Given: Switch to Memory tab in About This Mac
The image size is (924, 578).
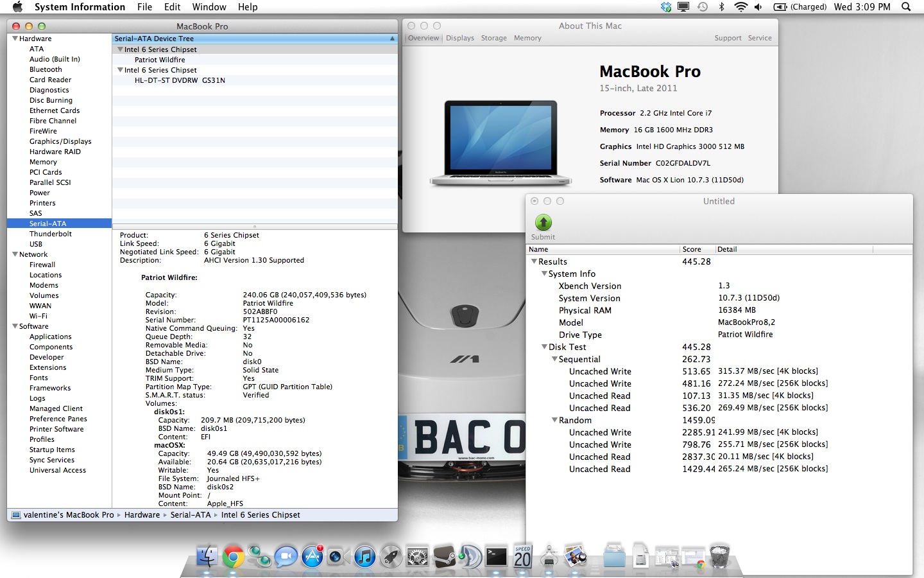Looking at the screenshot, I should pos(527,38).
